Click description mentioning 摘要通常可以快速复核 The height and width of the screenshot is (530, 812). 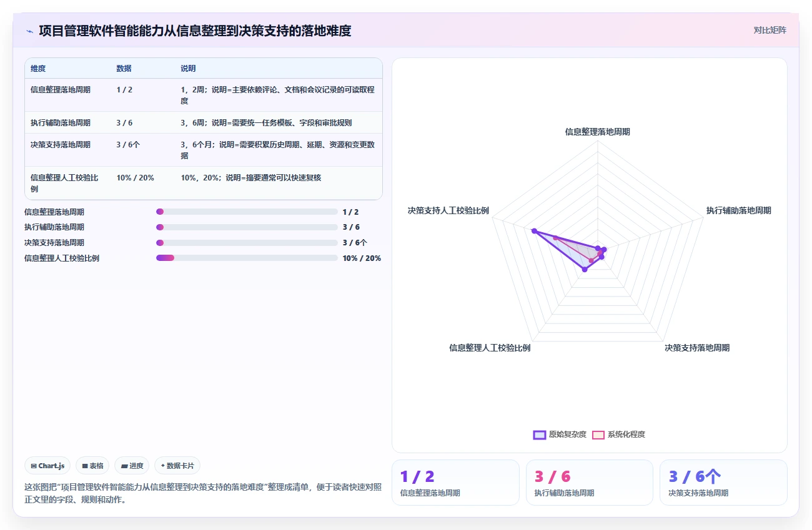click(x=251, y=178)
